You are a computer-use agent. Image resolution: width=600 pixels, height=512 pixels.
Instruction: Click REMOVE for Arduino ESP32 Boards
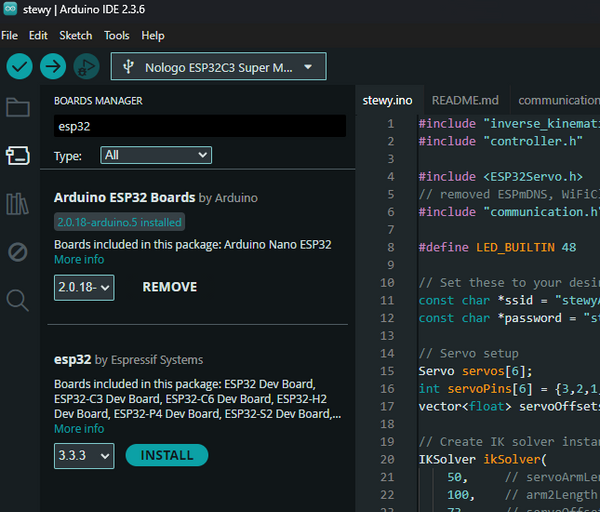pyautogui.click(x=170, y=287)
